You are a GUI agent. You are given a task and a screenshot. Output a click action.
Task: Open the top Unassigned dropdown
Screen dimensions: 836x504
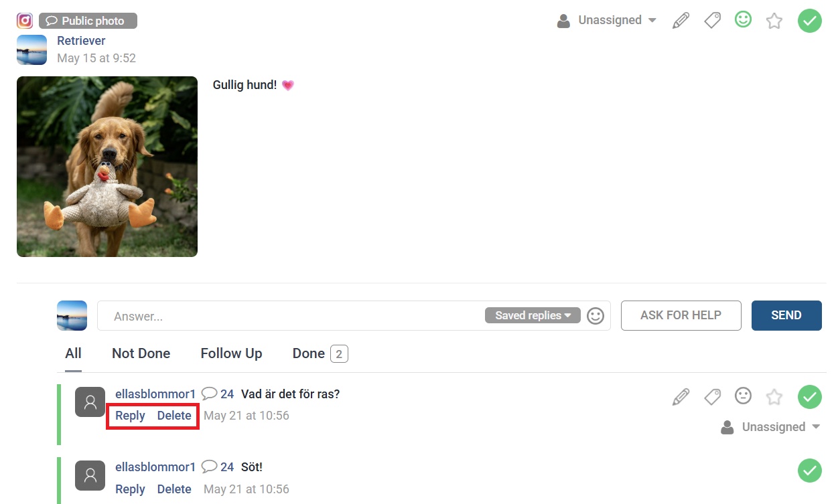(607, 21)
